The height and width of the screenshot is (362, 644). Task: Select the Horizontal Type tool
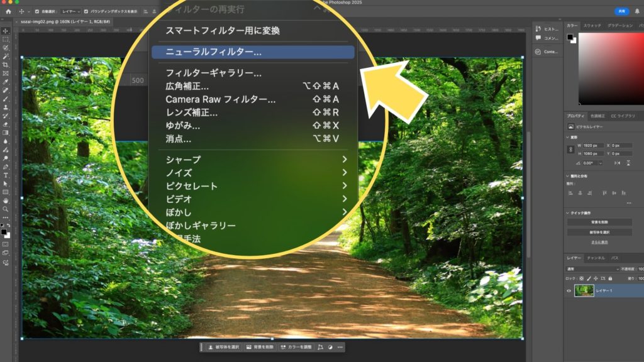pos(5,175)
